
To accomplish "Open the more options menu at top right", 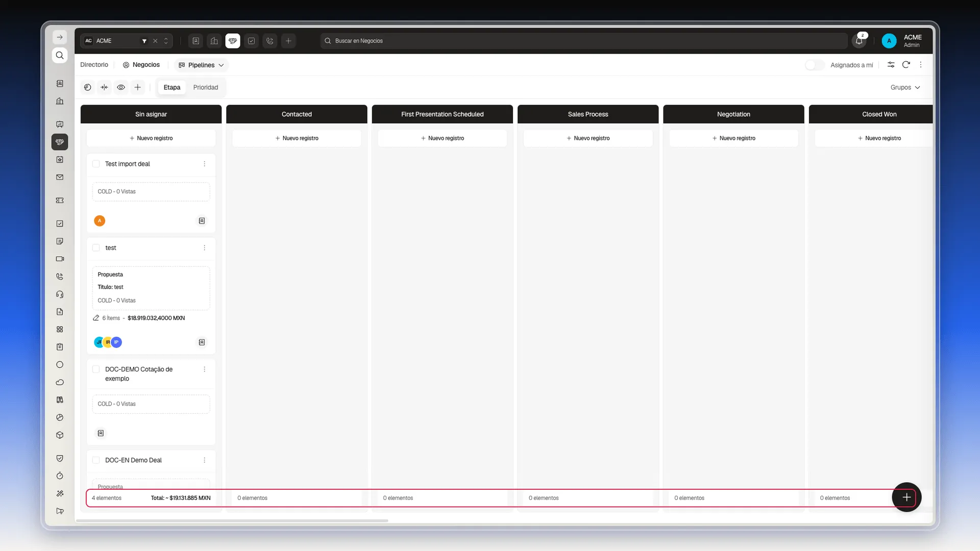I will pos(921,65).
